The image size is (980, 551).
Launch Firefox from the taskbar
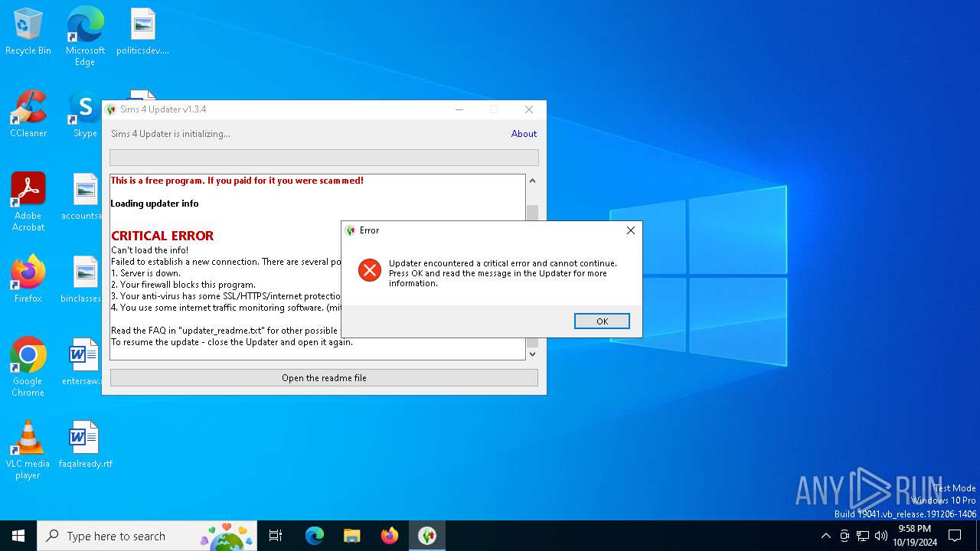click(390, 536)
